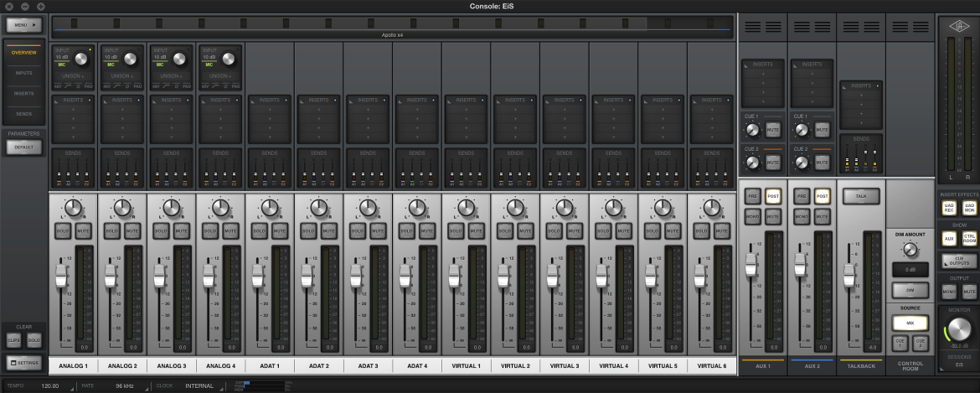Open the SETTINGS window

(23, 362)
